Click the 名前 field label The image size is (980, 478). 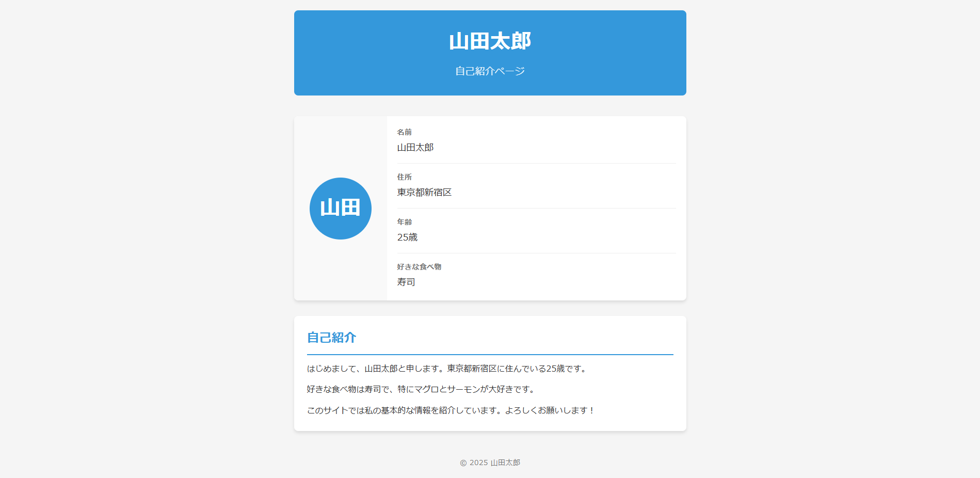[x=404, y=132]
